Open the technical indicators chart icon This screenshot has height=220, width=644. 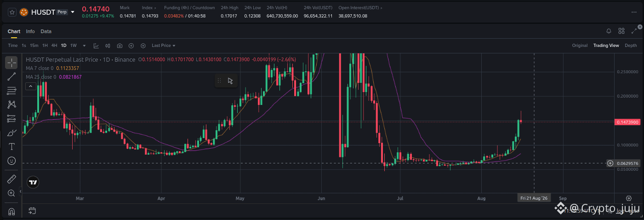pos(97,46)
